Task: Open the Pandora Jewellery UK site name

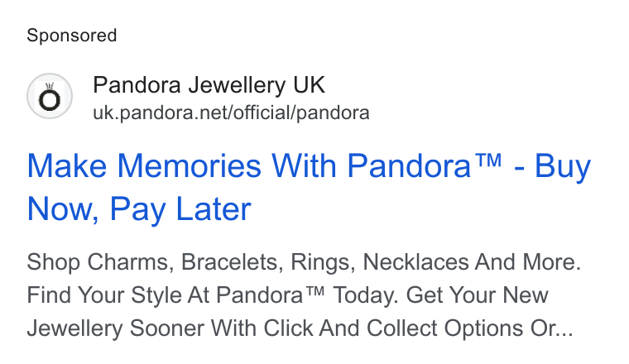Action: point(209,85)
